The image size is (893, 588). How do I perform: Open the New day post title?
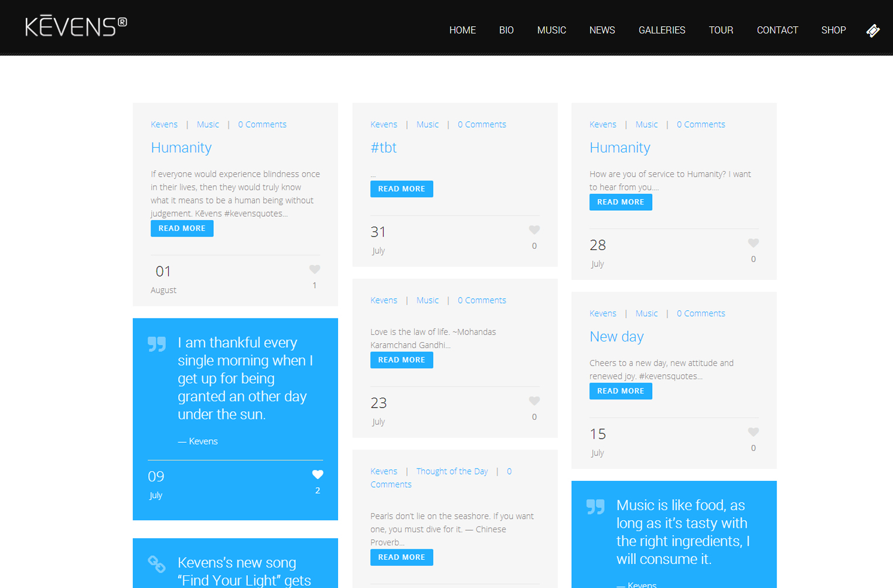tap(616, 337)
